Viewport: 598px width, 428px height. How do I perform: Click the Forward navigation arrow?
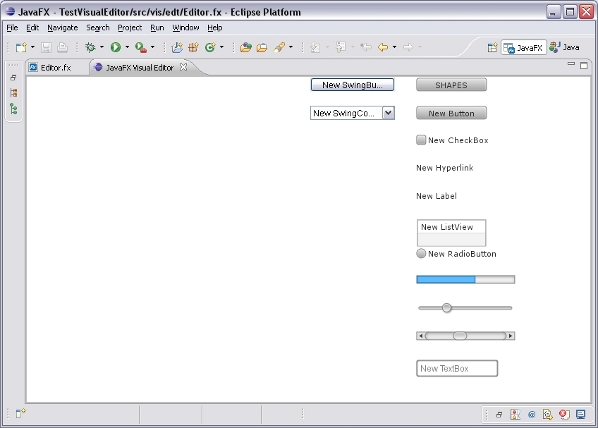tap(408, 47)
